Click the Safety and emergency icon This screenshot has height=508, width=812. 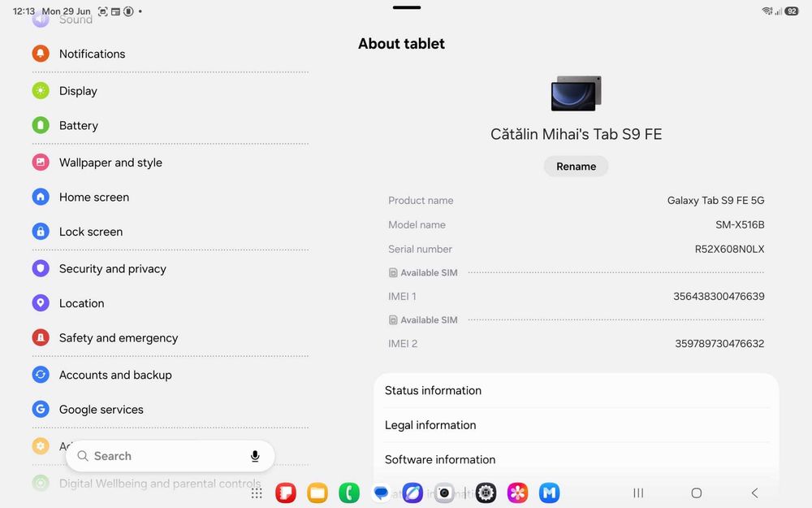[x=41, y=338]
